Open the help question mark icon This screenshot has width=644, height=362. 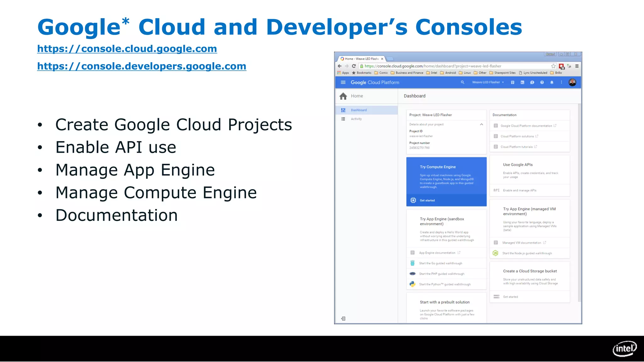coord(542,82)
